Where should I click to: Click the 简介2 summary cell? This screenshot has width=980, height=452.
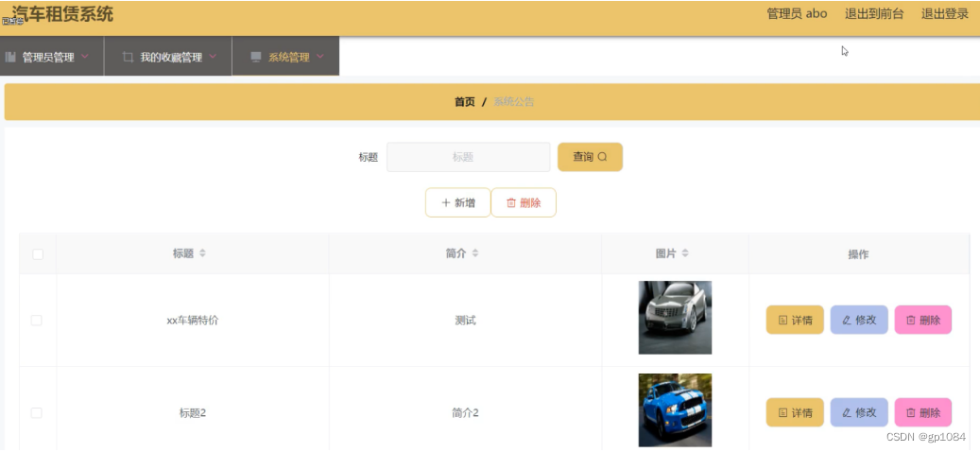point(466,412)
